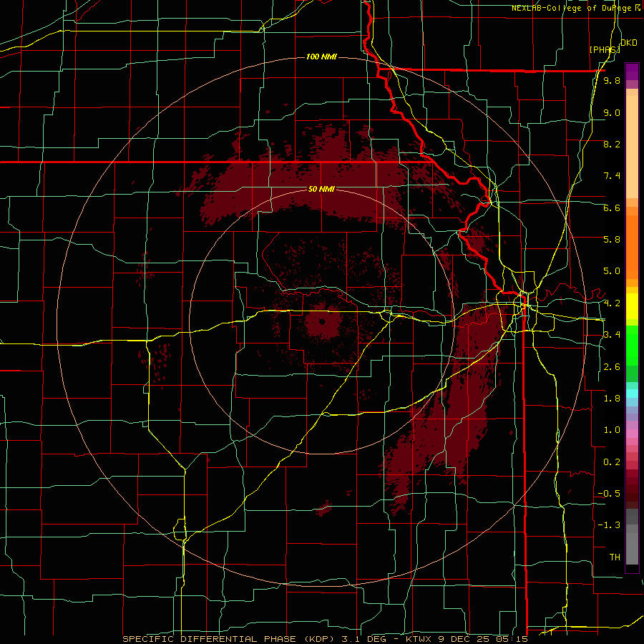
Task: Click the 6.6 value on the color scale
Action: click(x=612, y=208)
